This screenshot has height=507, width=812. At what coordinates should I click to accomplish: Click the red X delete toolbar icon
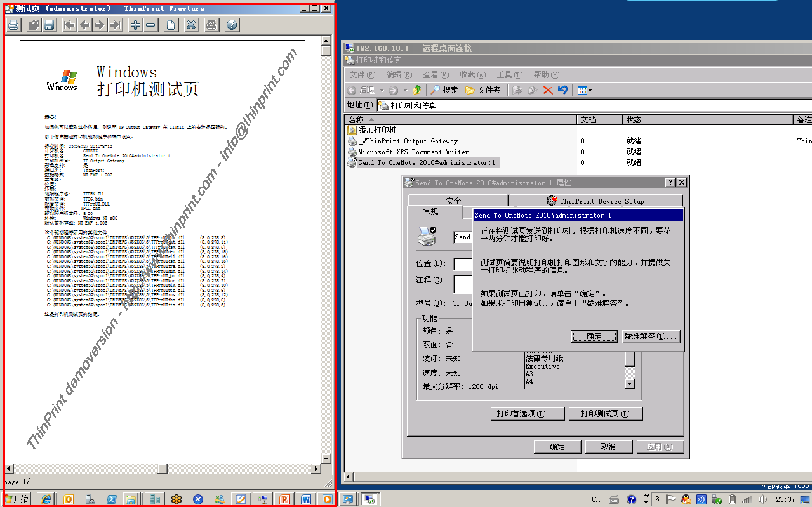(x=547, y=90)
